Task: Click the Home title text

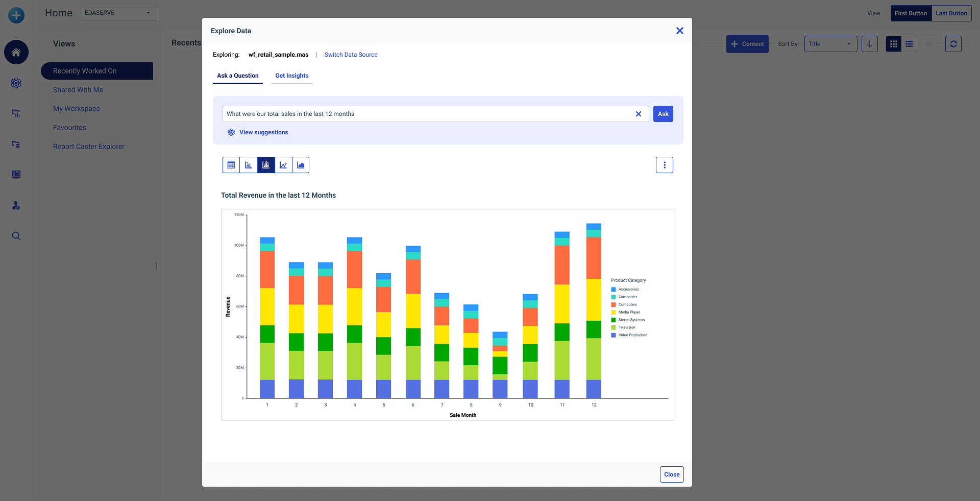Action: click(59, 13)
